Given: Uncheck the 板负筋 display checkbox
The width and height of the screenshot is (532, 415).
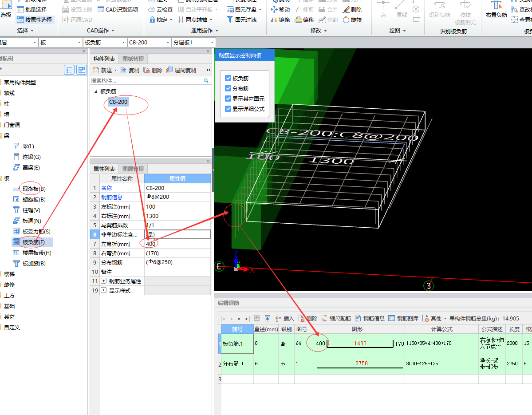Looking at the screenshot, I should click(x=228, y=78).
